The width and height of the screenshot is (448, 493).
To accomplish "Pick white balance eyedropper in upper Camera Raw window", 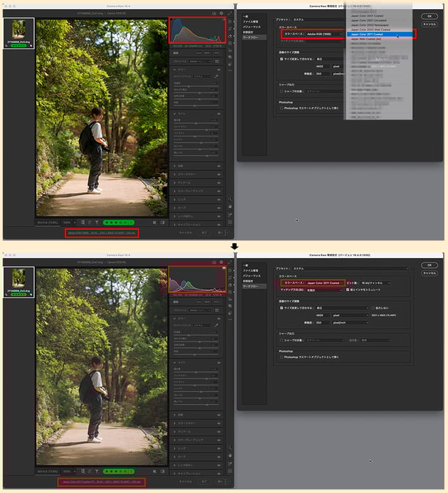I will (x=217, y=75).
